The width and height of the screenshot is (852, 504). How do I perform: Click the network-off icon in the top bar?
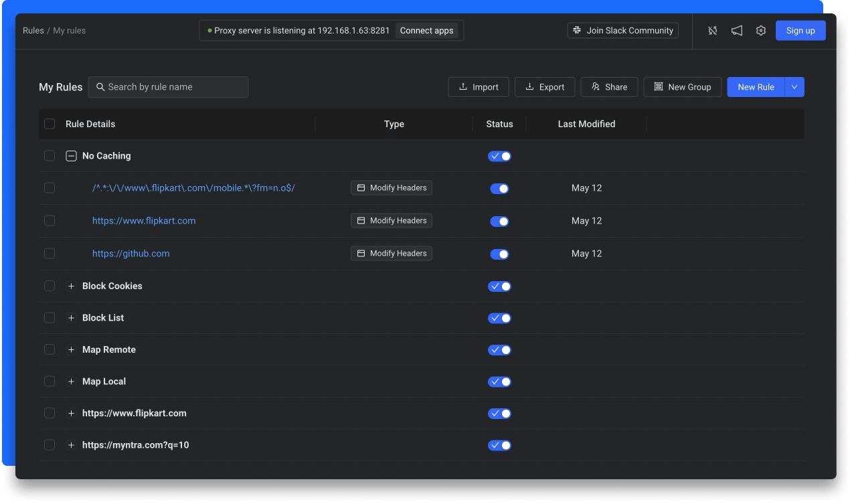pos(713,31)
